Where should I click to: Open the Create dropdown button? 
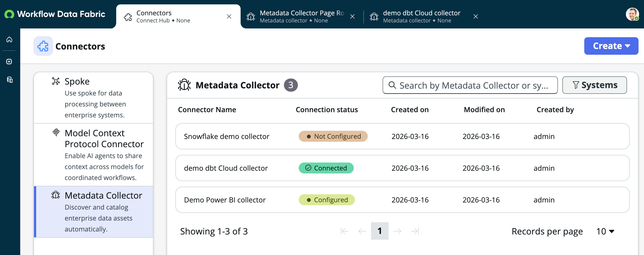611,46
